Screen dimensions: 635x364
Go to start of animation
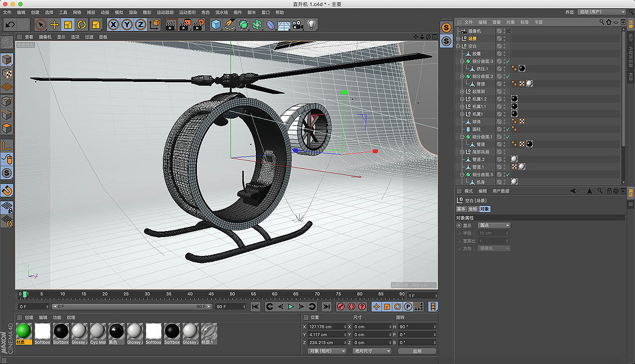coord(255,307)
